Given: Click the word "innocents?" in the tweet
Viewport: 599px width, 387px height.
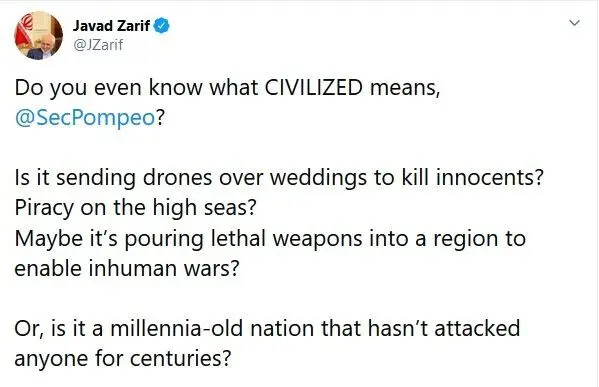Looking at the screenshot, I should 489,177.
